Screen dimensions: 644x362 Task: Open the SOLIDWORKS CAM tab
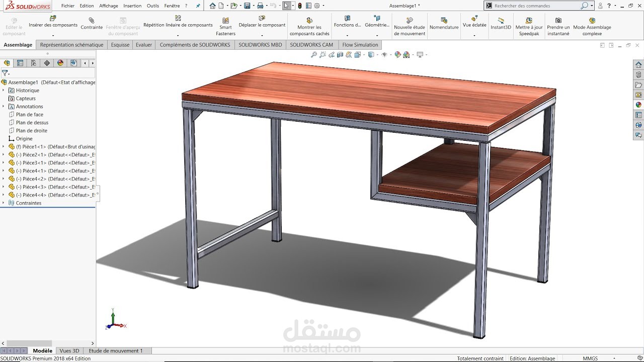312,45
